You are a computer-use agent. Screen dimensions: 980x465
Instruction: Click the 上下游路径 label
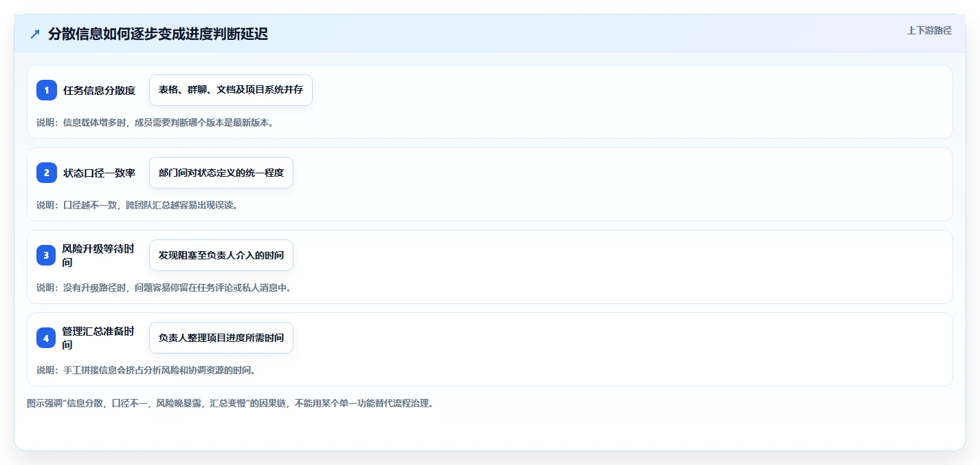[929, 30]
